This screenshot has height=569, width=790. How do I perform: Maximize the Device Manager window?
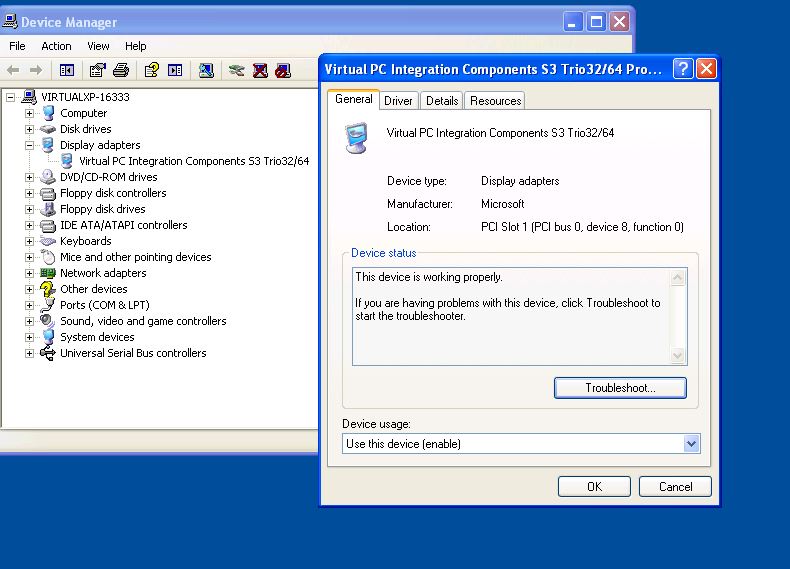pos(596,22)
